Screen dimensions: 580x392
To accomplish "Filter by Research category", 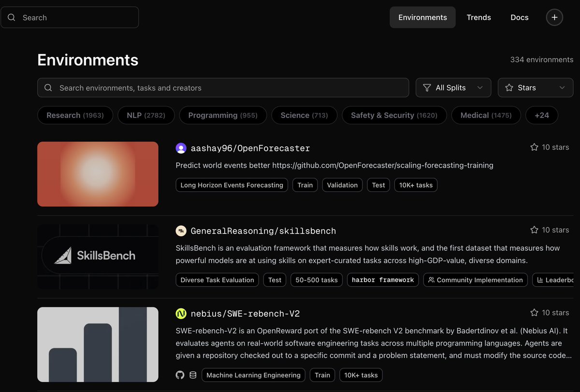I will point(75,116).
